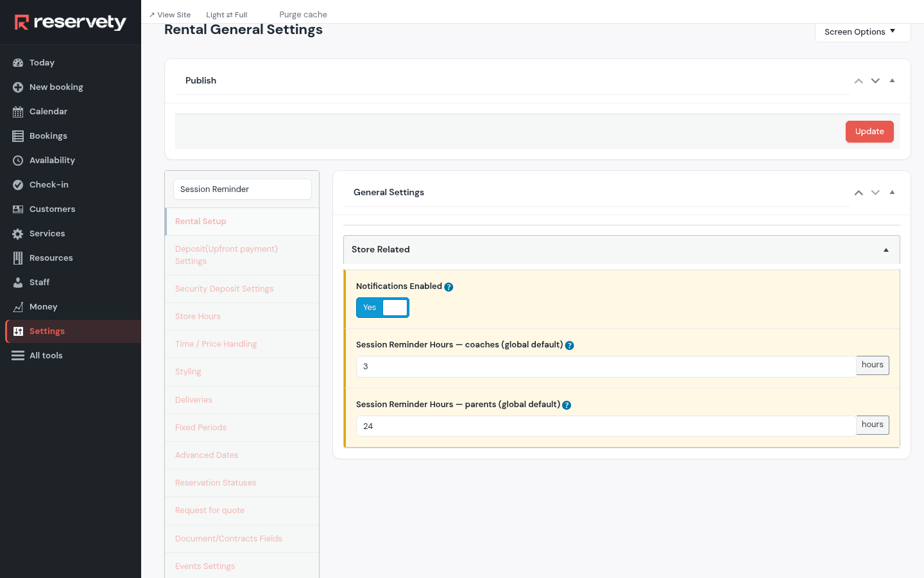Viewport: 924px width, 578px height.
Task: Open the Time / Price Handling tab
Action: [x=242, y=344]
